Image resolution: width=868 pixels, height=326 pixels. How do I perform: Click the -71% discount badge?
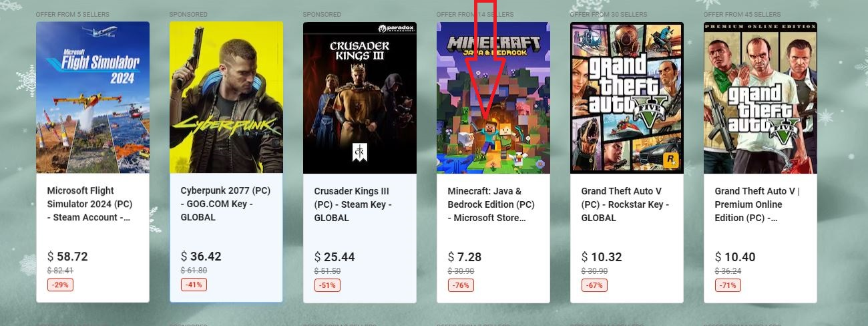pos(728,285)
